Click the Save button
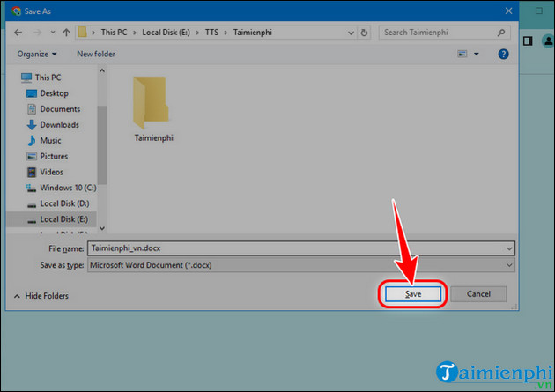 (x=412, y=294)
